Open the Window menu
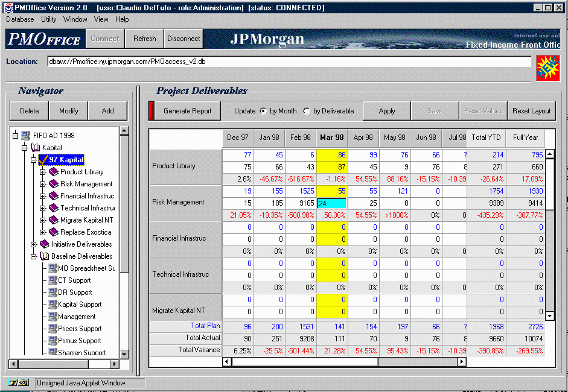This screenshot has width=568, height=392. coord(75,19)
